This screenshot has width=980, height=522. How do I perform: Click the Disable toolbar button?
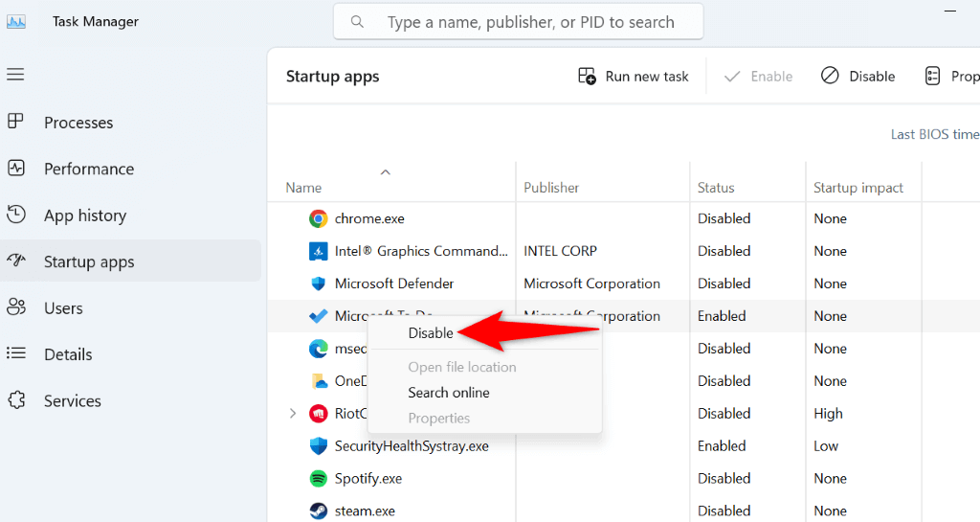coord(858,77)
